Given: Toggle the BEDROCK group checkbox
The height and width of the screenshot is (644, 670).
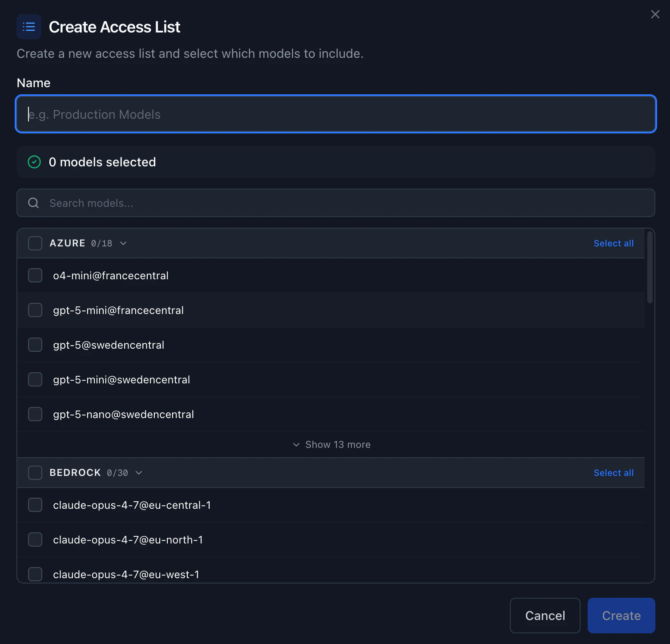Looking at the screenshot, I should 35,473.
